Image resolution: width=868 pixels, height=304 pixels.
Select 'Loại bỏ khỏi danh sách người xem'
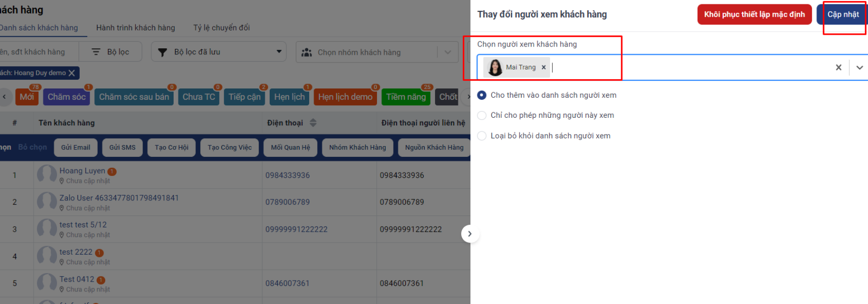click(x=482, y=136)
